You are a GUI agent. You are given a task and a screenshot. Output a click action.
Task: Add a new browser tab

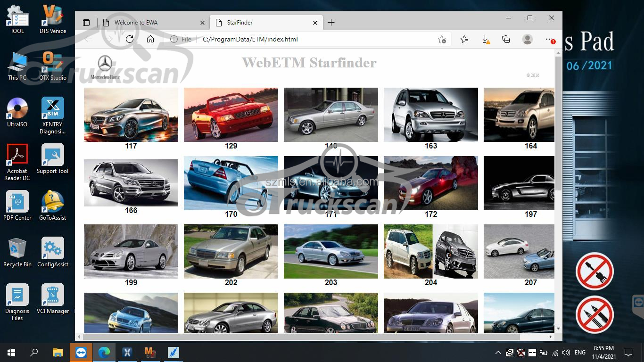point(331,23)
